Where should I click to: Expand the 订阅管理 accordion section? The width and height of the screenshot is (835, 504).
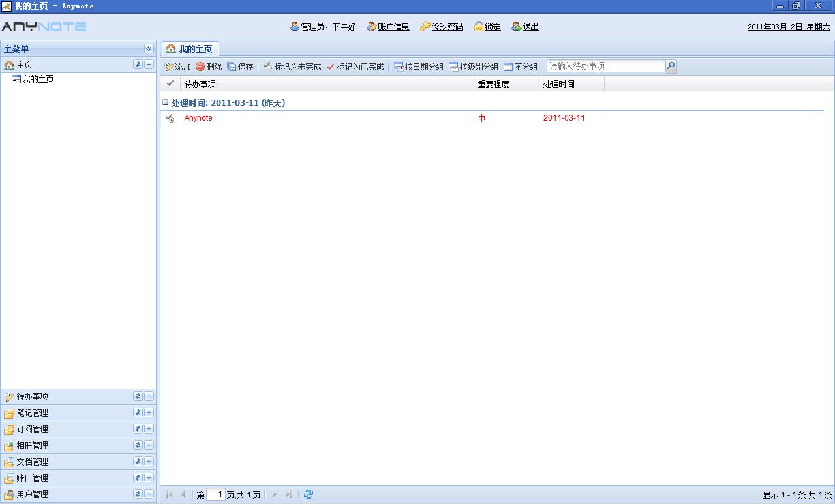point(149,428)
